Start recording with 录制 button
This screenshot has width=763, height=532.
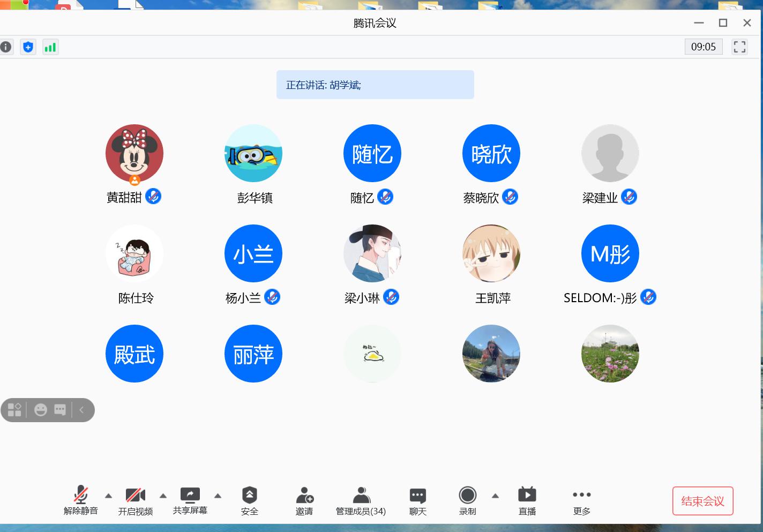(x=468, y=500)
